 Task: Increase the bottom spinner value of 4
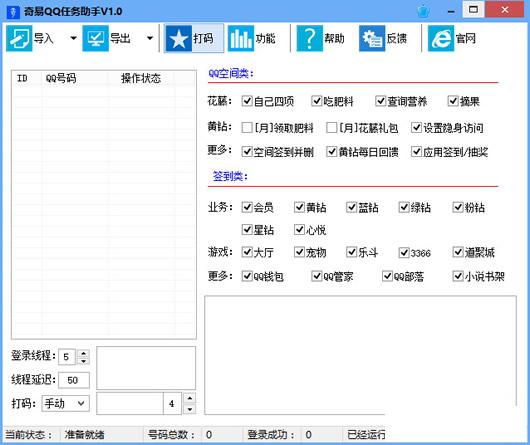coord(190,398)
